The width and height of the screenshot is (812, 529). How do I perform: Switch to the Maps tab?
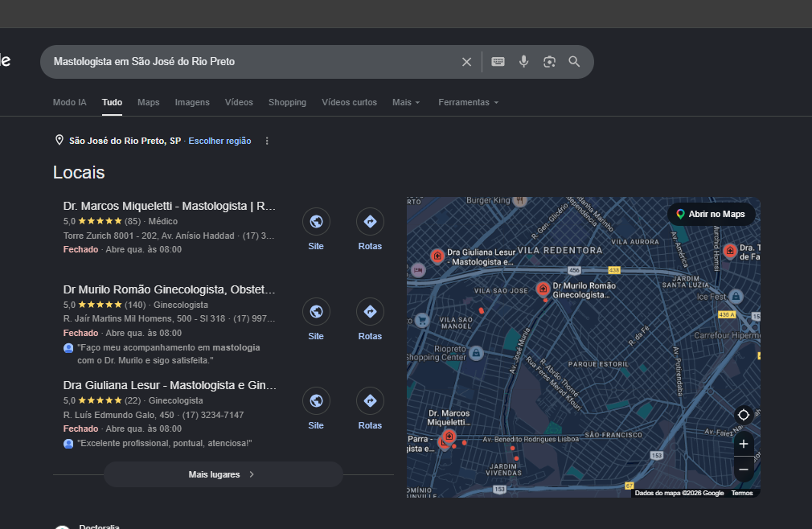149,102
